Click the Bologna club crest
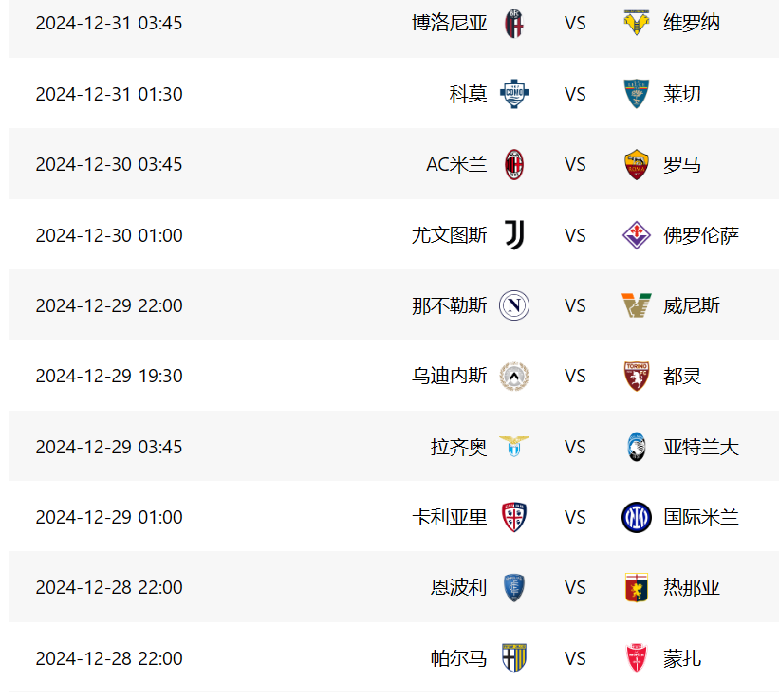The height and width of the screenshot is (700, 779). click(x=513, y=24)
